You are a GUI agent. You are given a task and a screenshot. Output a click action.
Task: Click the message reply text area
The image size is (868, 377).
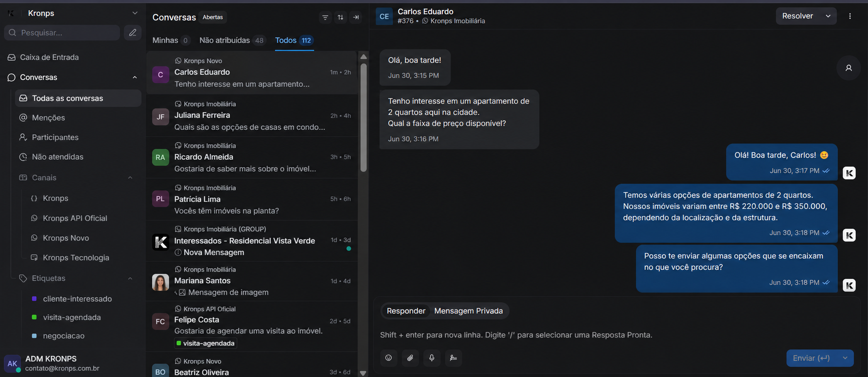617,335
